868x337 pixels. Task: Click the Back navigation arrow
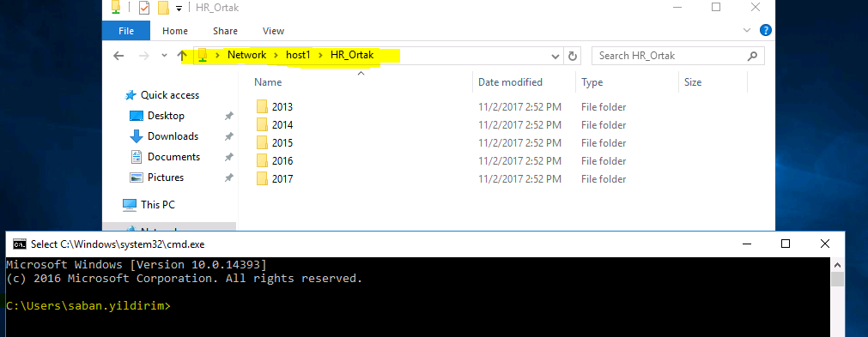118,55
